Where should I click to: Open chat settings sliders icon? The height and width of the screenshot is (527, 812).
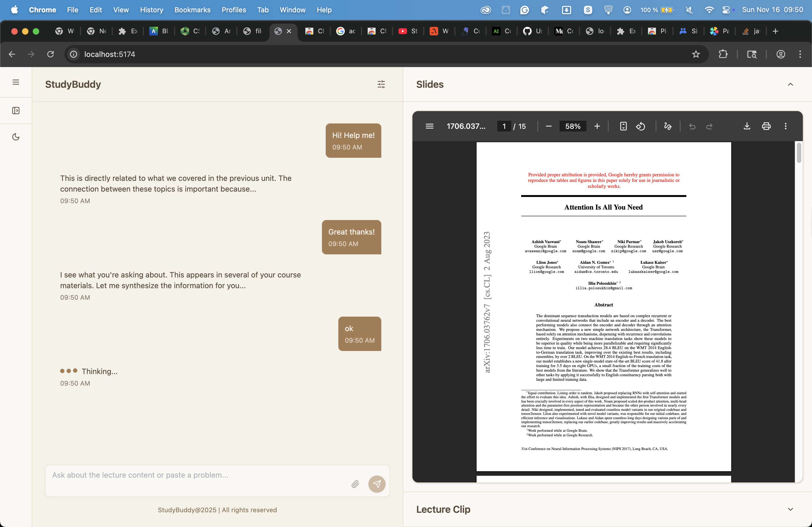coord(381,84)
